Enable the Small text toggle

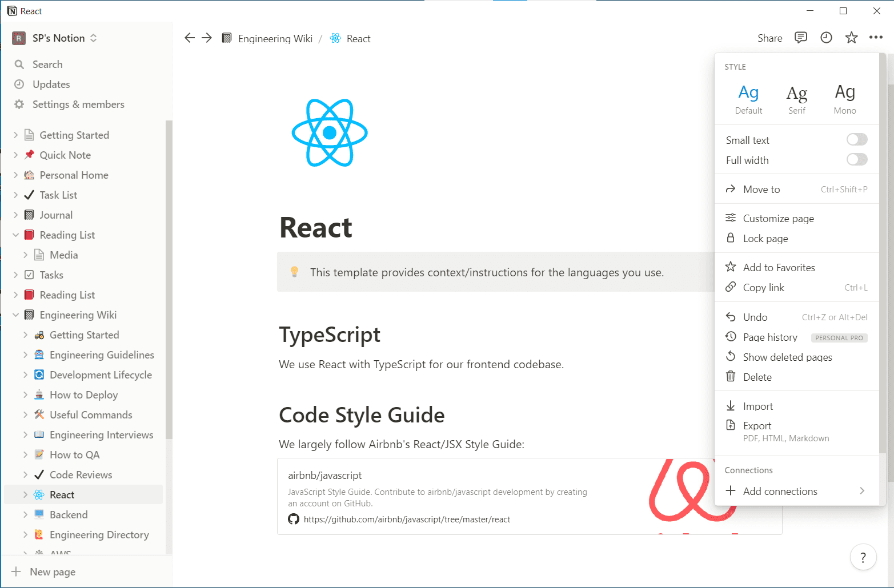[857, 140]
